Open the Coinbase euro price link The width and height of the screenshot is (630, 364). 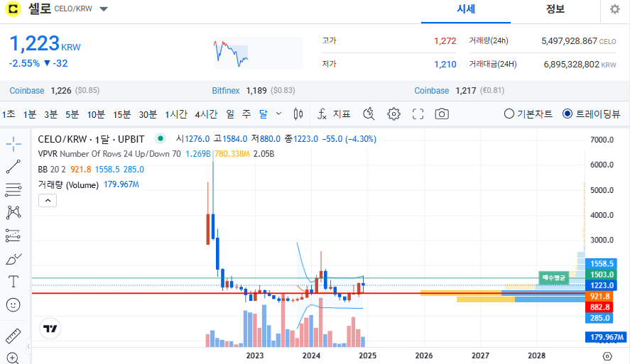click(x=432, y=91)
